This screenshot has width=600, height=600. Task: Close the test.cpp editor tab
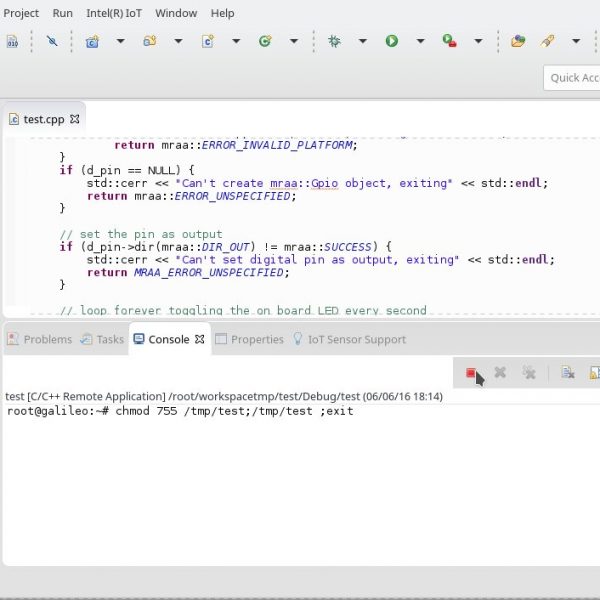tap(75, 119)
